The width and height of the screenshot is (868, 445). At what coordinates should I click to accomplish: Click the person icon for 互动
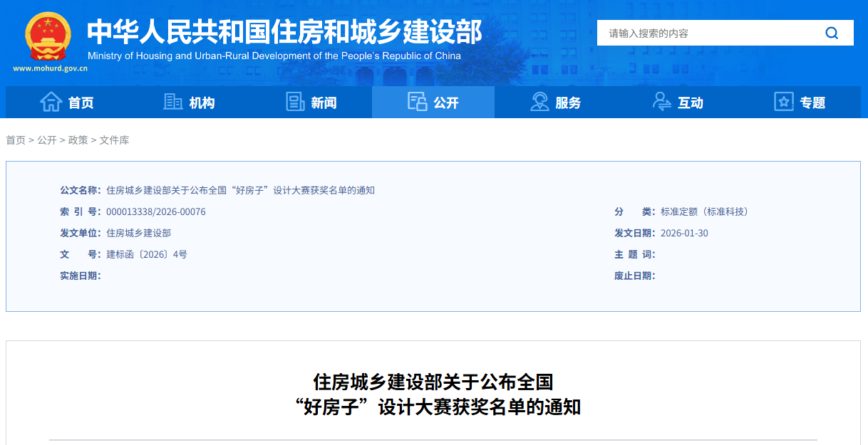click(x=661, y=103)
